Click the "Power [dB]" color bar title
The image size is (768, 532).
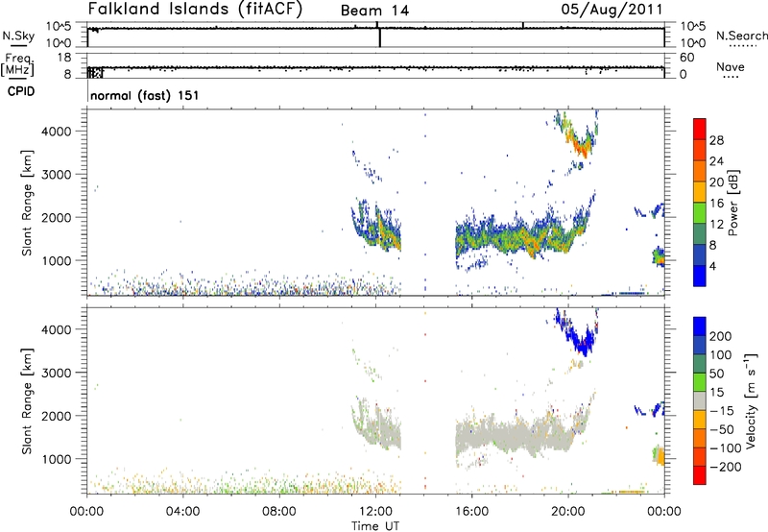point(733,203)
